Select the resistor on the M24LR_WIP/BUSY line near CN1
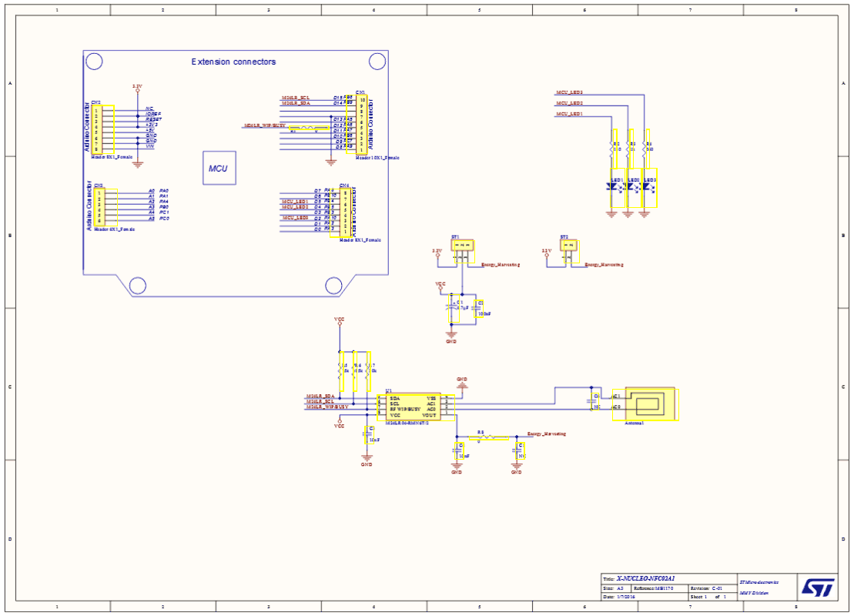This screenshot has width=854, height=616. (309, 129)
